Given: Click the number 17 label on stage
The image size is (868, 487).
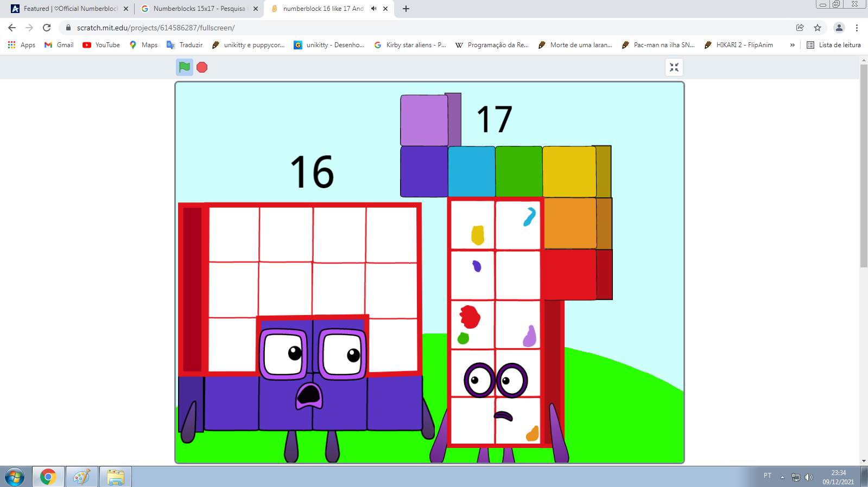Looking at the screenshot, I should 495,119.
